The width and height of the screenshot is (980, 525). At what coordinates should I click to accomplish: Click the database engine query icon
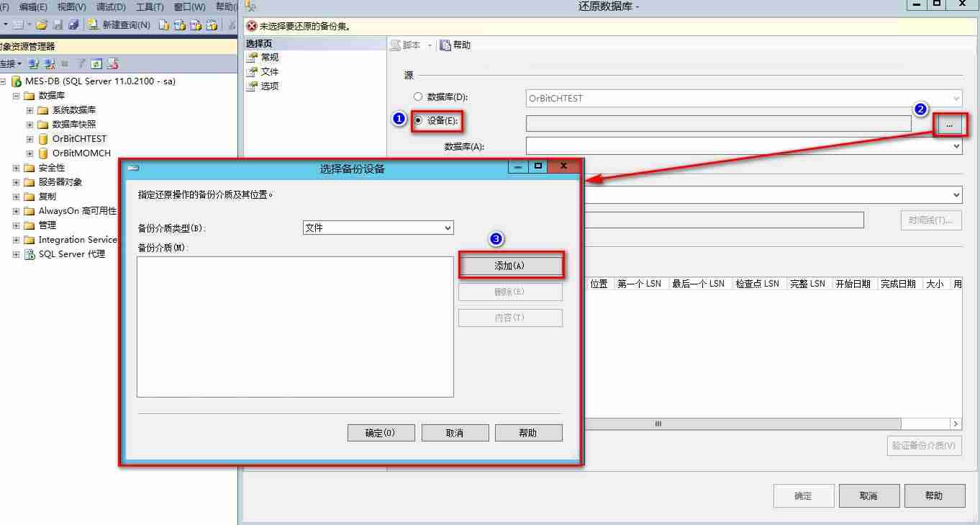click(x=164, y=24)
